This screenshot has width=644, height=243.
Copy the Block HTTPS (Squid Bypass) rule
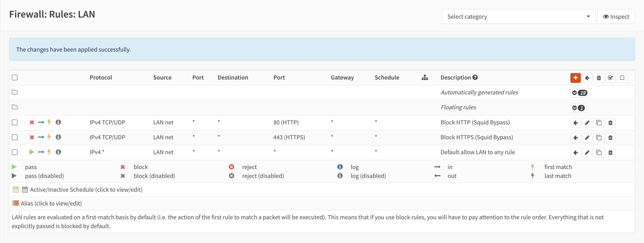click(x=599, y=137)
